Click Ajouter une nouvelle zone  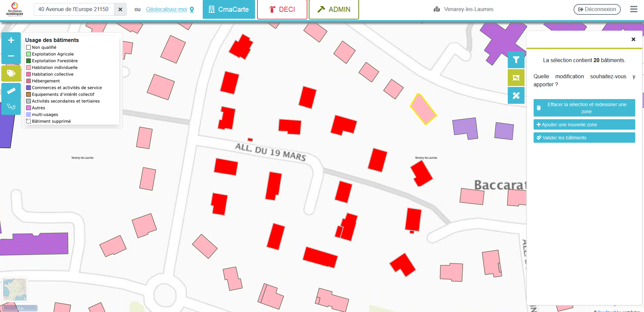pyautogui.click(x=584, y=125)
